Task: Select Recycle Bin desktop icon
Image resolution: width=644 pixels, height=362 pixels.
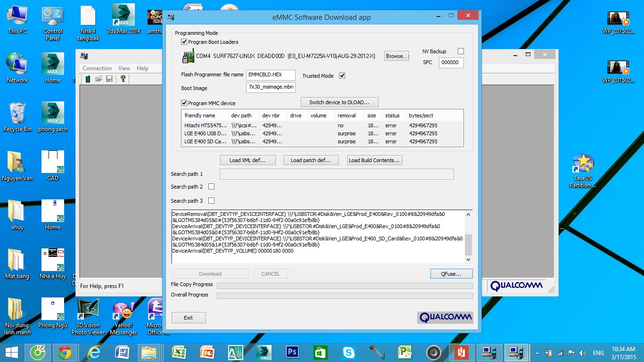Action: (17, 118)
